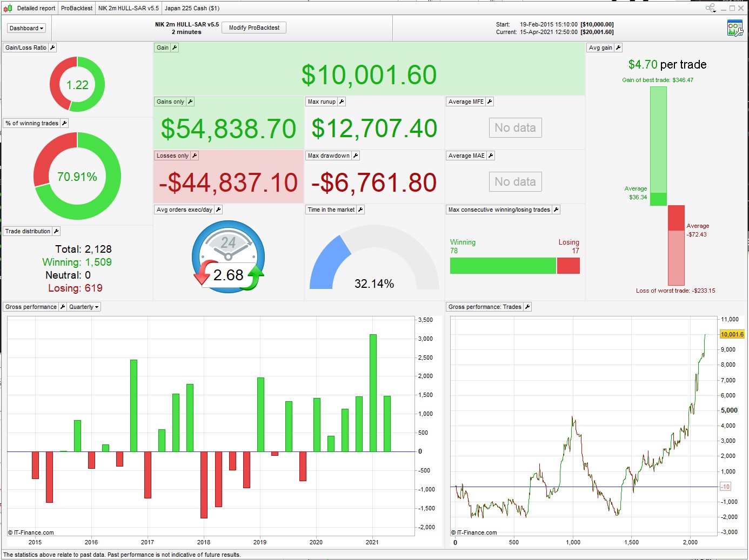Click the candlestick app icon in title bar
This screenshot has width=749, height=560.
click(x=8, y=8)
